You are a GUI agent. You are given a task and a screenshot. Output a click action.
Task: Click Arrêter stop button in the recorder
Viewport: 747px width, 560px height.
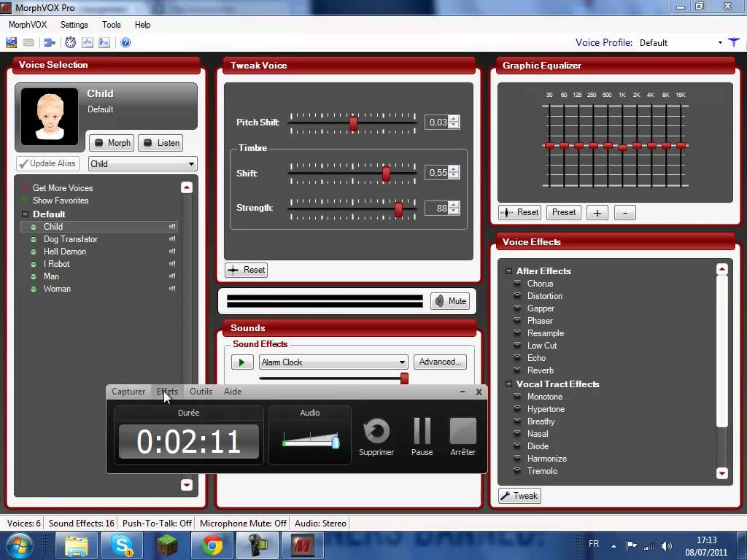click(463, 437)
